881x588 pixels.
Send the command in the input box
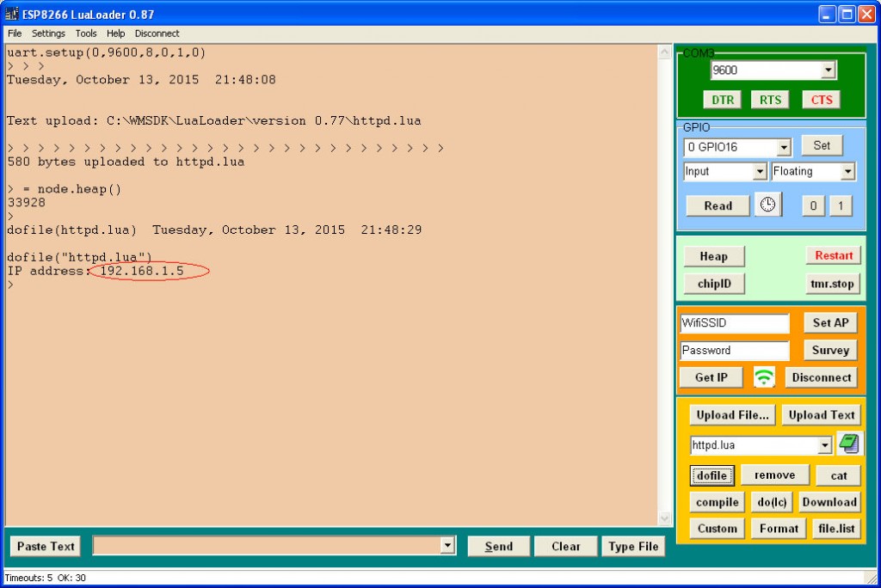(498, 545)
